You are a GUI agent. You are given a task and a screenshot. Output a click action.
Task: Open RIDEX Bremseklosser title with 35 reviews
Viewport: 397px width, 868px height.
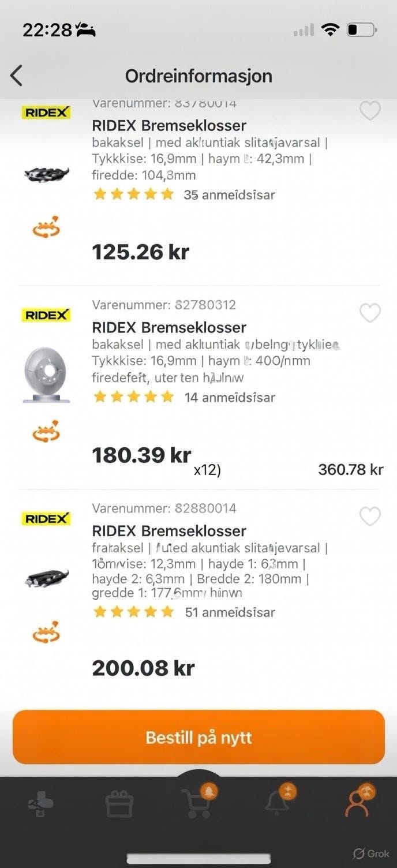(x=169, y=126)
